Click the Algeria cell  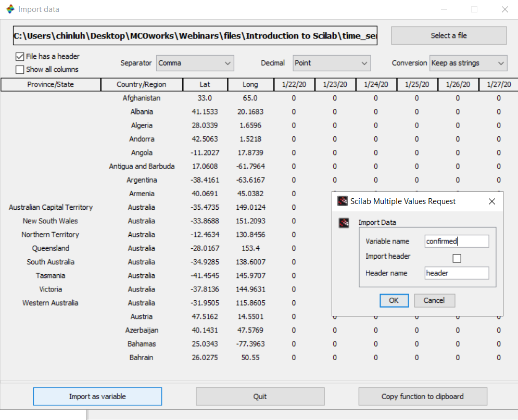tap(142, 125)
